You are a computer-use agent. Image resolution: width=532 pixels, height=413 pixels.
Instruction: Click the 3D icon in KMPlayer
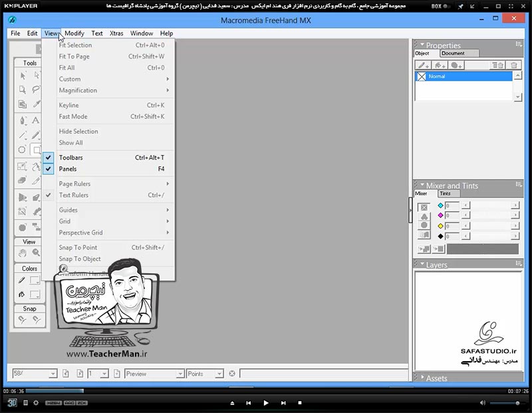tap(12, 403)
